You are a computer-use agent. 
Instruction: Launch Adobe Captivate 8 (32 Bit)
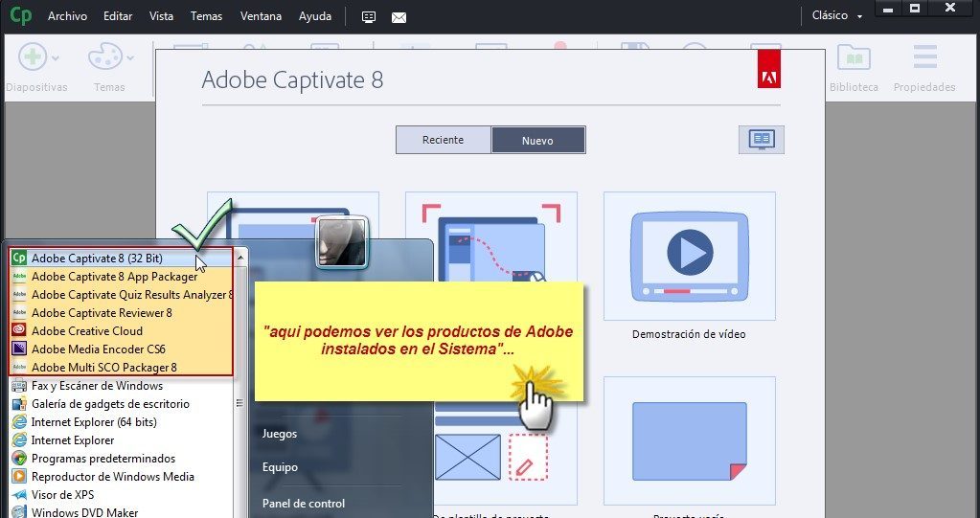[x=122, y=258]
